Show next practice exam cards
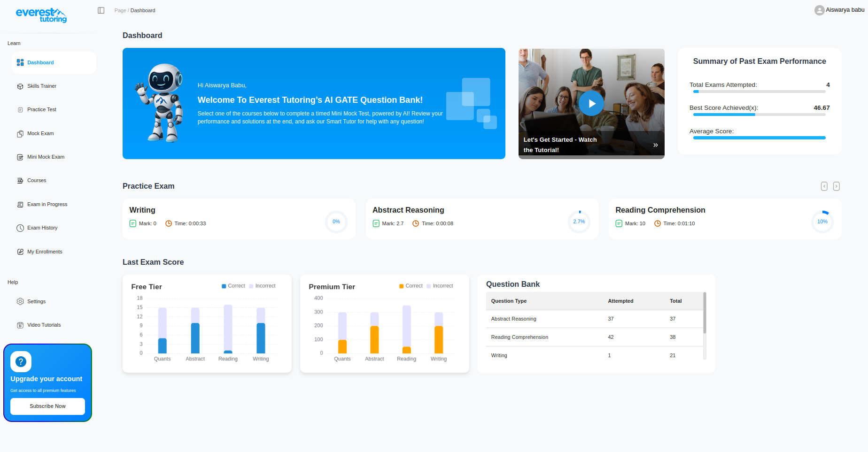The width and height of the screenshot is (868, 452). (836, 186)
